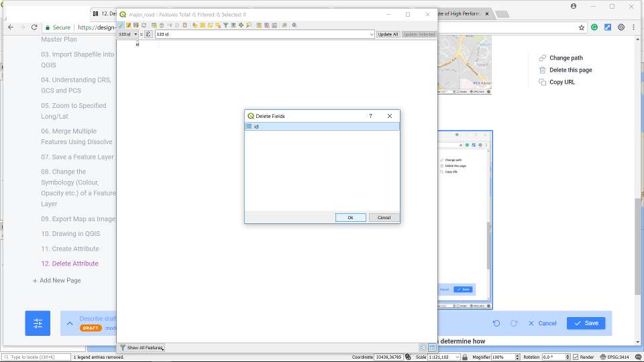Click the filter funnel icon in toolbar
The width and height of the screenshot is (644, 362).
click(x=226, y=25)
